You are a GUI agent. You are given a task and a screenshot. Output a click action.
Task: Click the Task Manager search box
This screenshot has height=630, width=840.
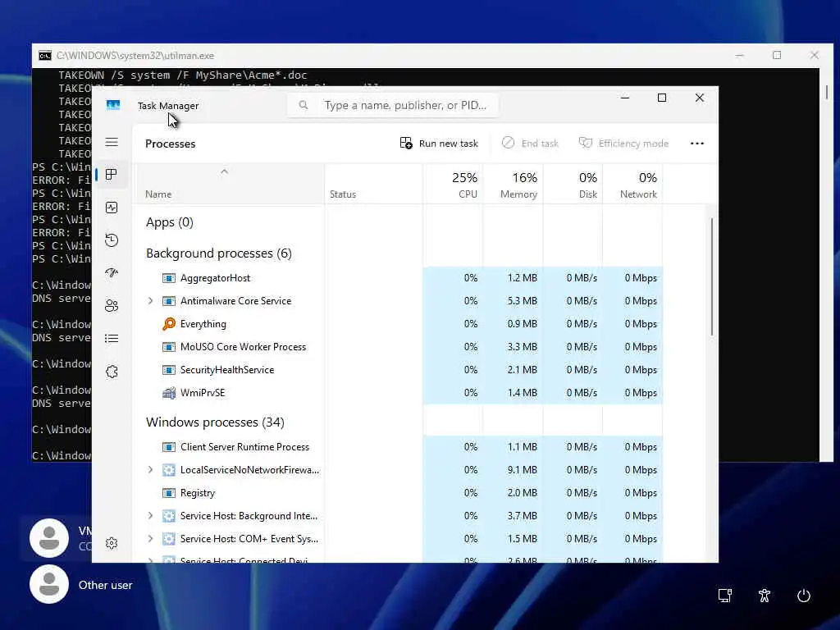coord(393,105)
